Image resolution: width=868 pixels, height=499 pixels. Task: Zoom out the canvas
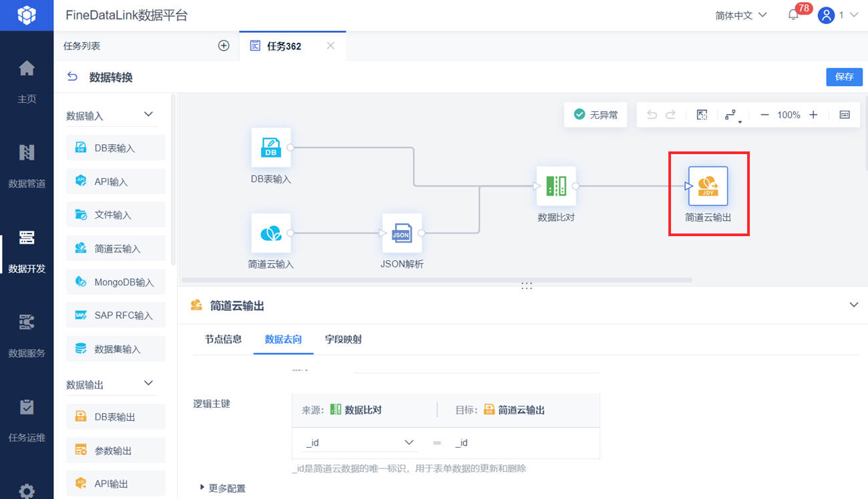[x=765, y=115]
